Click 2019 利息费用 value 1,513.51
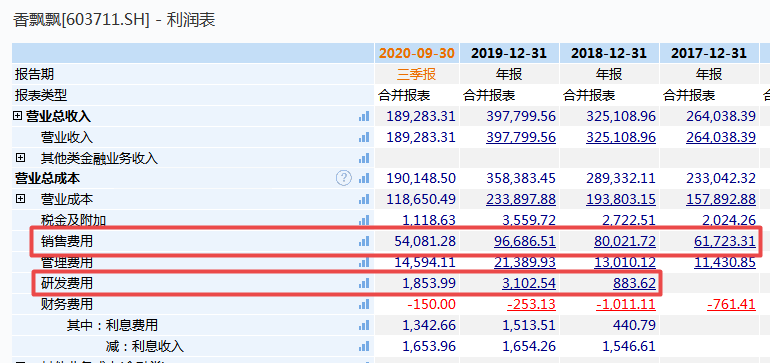The image size is (770, 363). coord(529,325)
